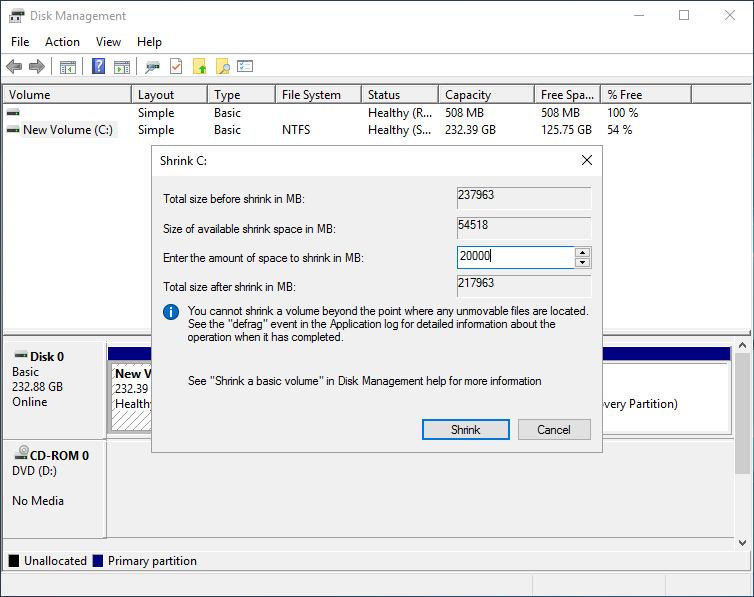This screenshot has height=597, width=754.
Task: Click the scroll up arrow in disk pane
Action: tap(742, 346)
